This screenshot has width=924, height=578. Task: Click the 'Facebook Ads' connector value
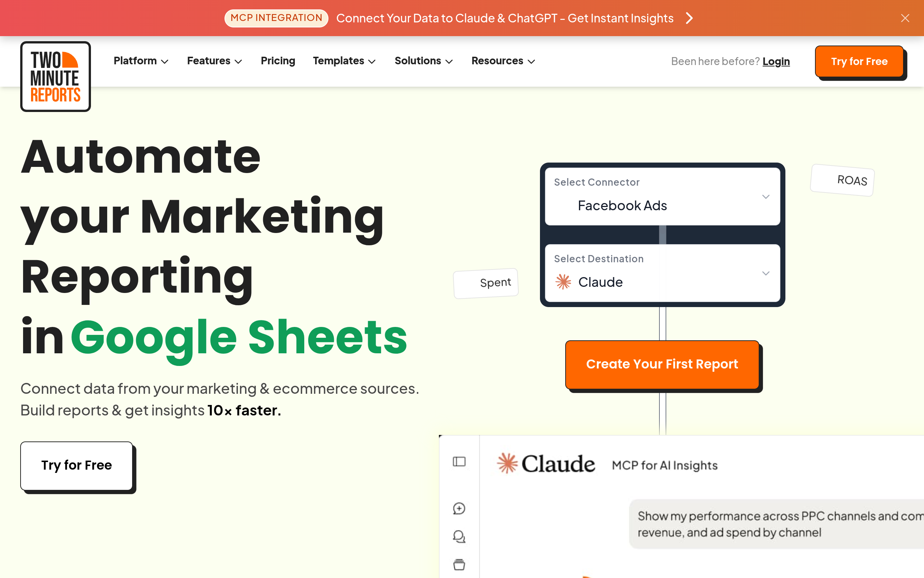[x=622, y=206]
